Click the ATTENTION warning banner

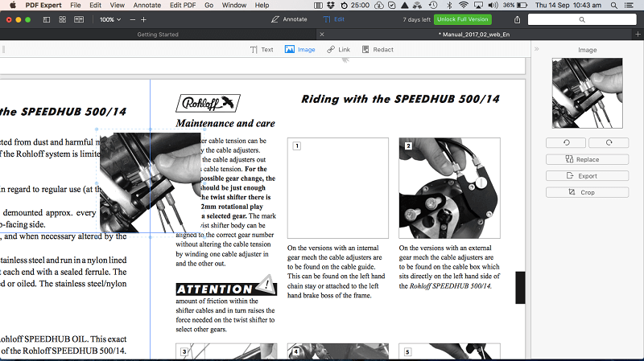pos(226,286)
